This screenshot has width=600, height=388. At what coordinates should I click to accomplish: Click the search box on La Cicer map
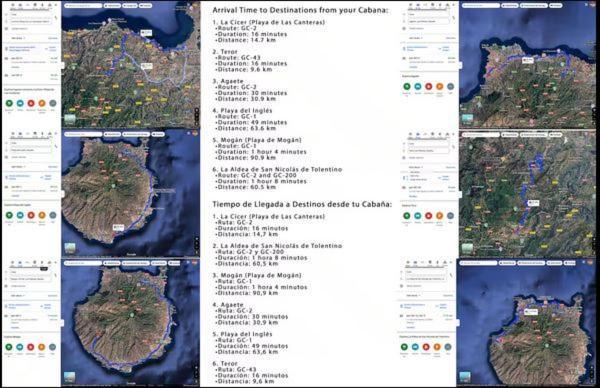point(83,6)
